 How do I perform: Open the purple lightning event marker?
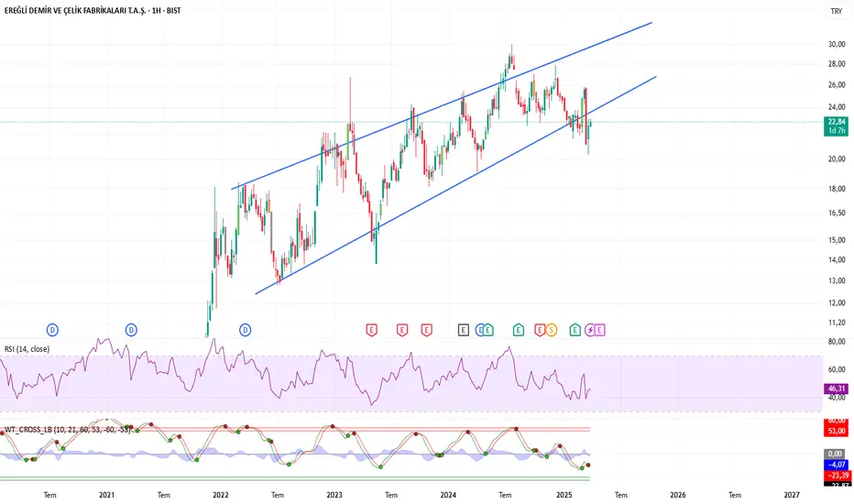point(590,330)
